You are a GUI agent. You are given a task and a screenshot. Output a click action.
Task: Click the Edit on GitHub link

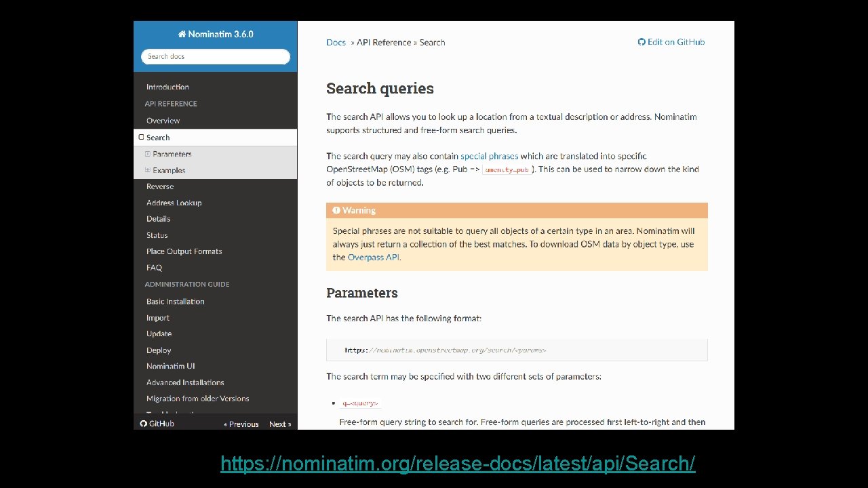pyautogui.click(x=675, y=42)
